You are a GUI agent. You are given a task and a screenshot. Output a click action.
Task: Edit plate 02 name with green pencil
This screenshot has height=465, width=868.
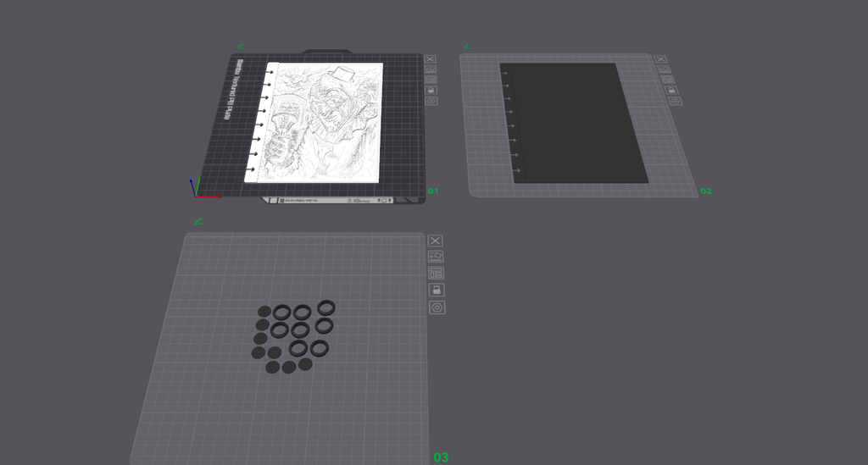(466, 47)
